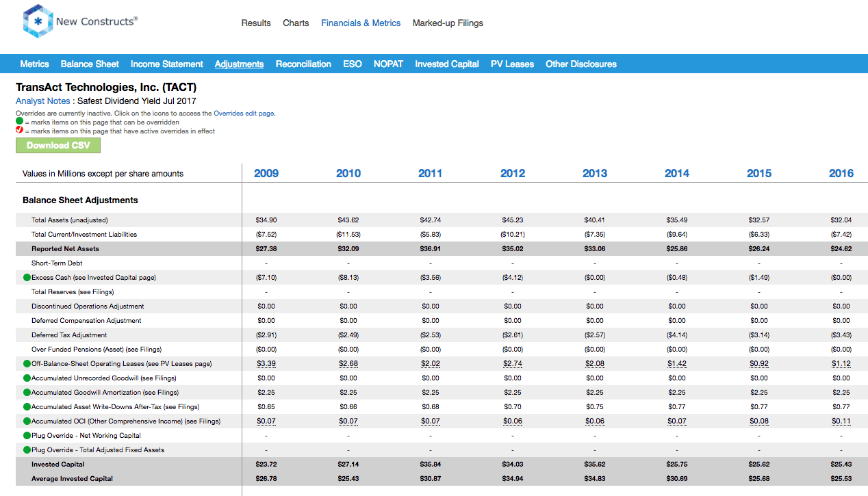Open the override icon for Accumulated OCI
The width and height of the screenshot is (868, 496).
pyautogui.click(x=27, y=421)
